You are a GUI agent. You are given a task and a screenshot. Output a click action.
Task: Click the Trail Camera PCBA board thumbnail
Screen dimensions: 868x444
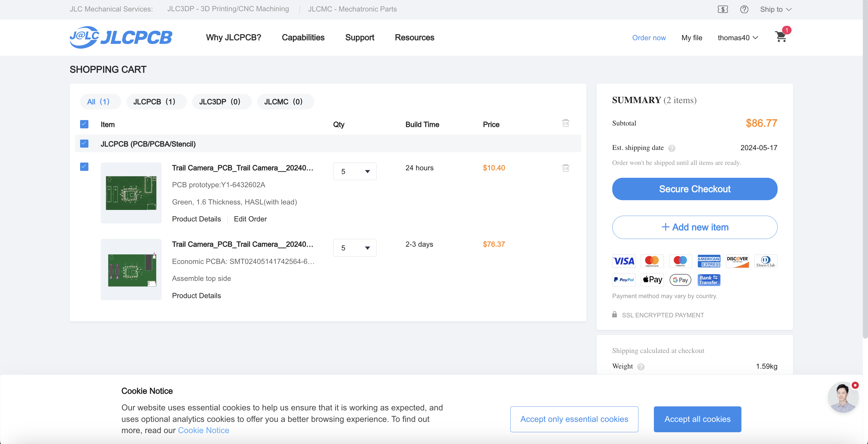click(x=131, y=269)
